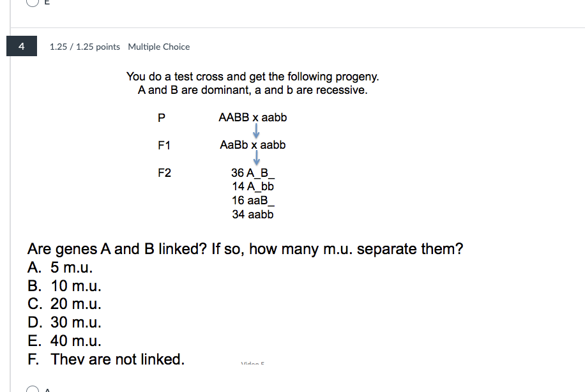
Task: Click the Multiple Choice question type label
Action: 158,47
